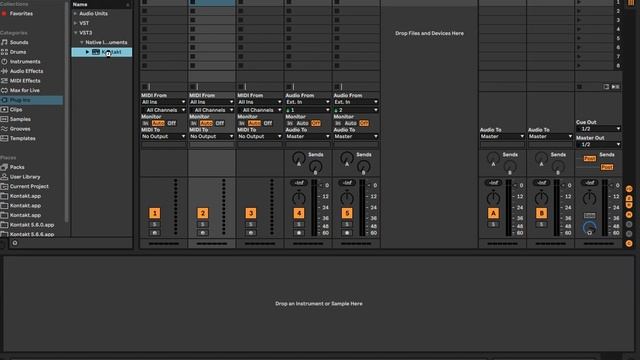Open the User Library icon
The width and height of the screenshot is (640, 360).
[4, 177]
